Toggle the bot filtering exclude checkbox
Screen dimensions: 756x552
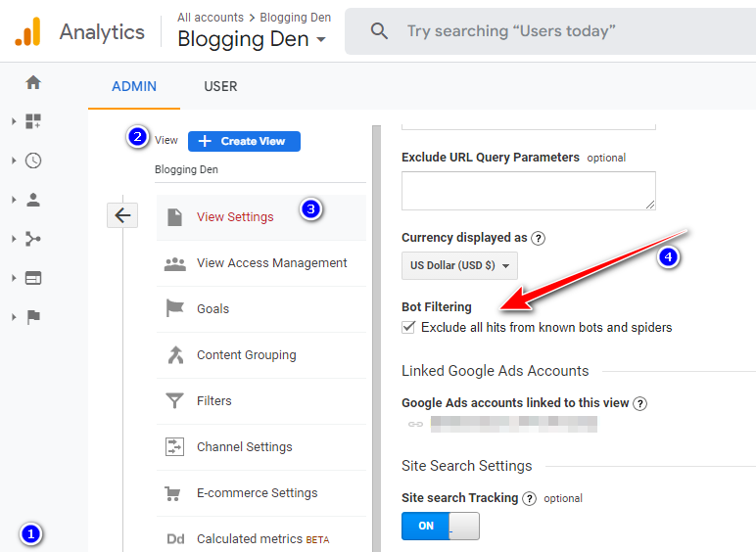tap(408, 327)
